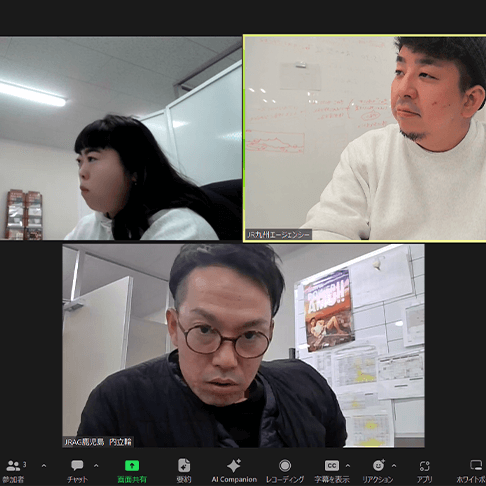486x486 pixels.
Task: Select the JR九州エージェンシー video tile
Action: pyautogui.click(x=365, y=138)
